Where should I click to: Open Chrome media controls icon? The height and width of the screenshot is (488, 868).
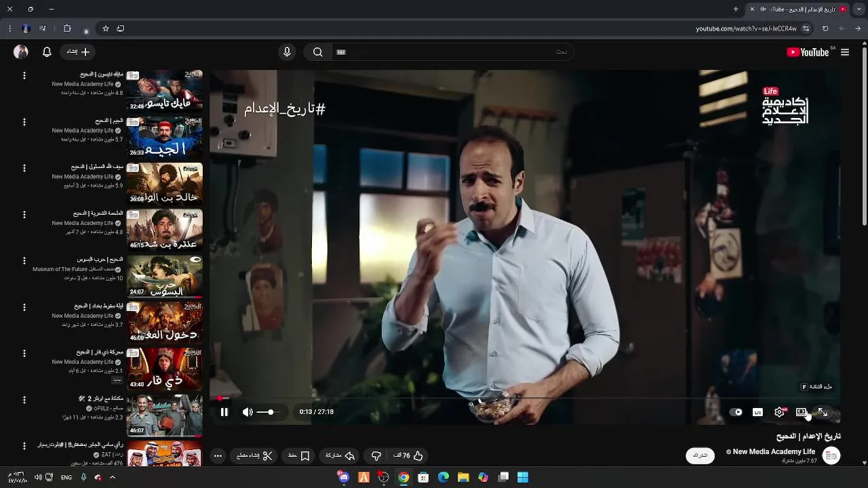(43, 28)
